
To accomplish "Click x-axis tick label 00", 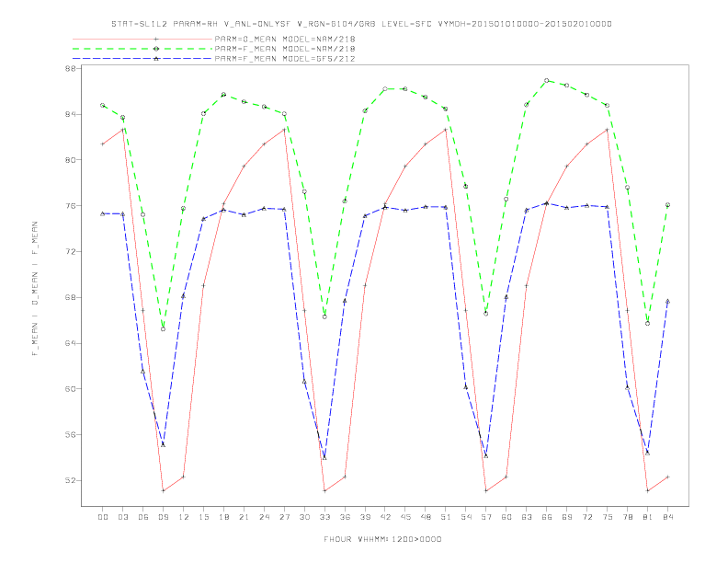I will point(103,517).
